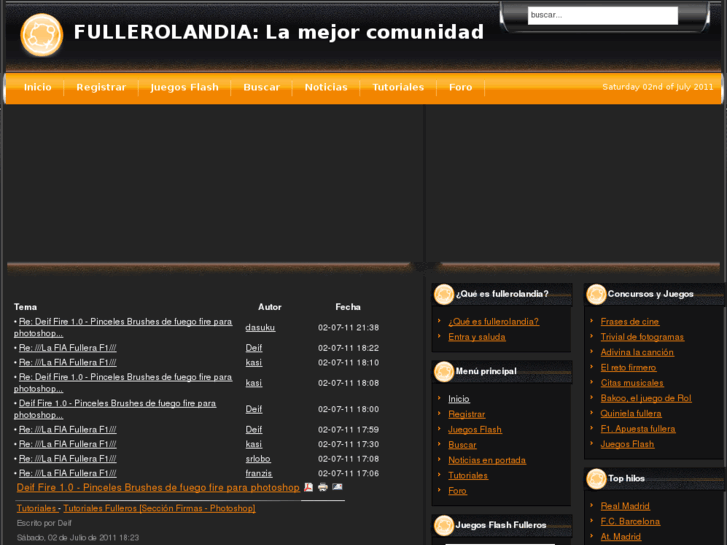The height and width of the screenshot is (545, 727).
Task: Click author srlobo link
Action: [x=258, y=459]
